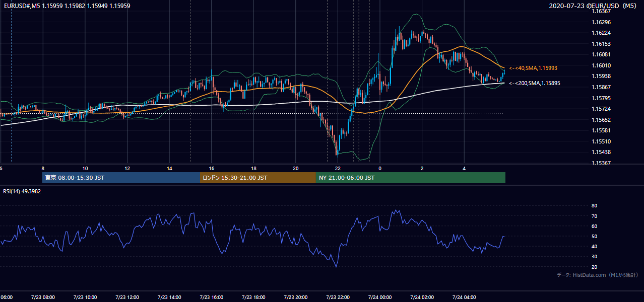Click hour tick 18 under price chart
This screenshot has width=644, height=302.
tap(253, 169)
